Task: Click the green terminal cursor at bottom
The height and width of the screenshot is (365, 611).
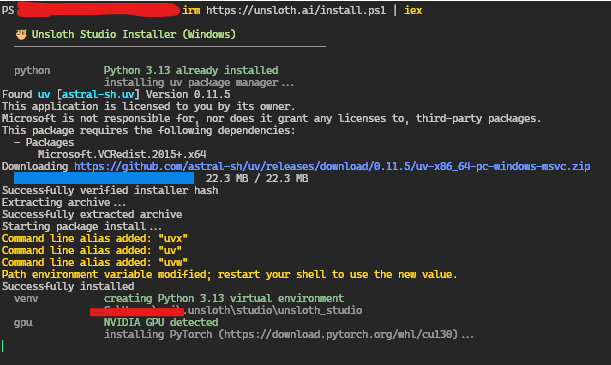Action: 3,346
